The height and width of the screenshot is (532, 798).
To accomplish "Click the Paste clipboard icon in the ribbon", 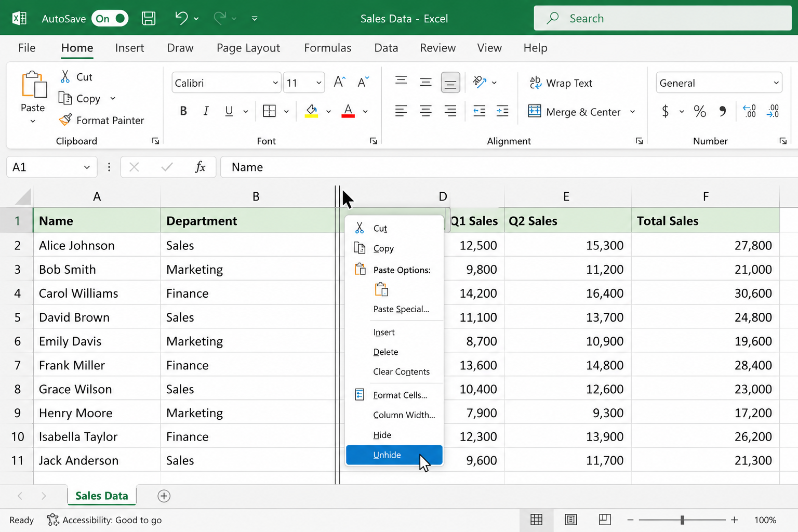I will pyautogui.click(x=34, y=85).
